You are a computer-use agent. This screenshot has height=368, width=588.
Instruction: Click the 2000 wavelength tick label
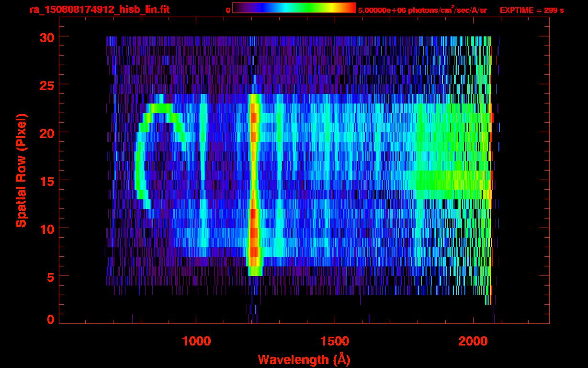tap(473, 341)
